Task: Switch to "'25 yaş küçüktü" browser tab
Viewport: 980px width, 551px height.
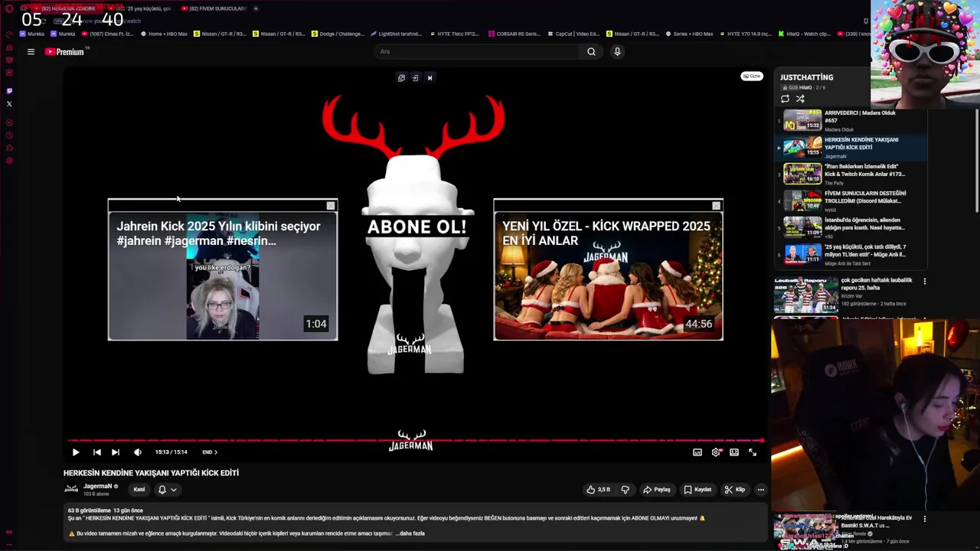Action: coord(142,8)
